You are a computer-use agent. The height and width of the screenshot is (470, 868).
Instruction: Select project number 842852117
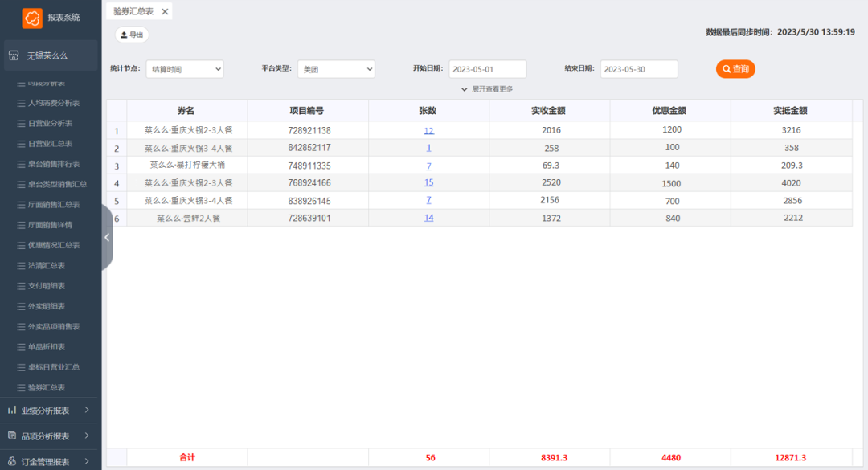309,148
